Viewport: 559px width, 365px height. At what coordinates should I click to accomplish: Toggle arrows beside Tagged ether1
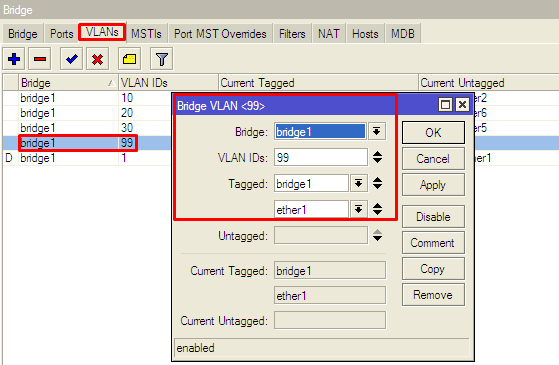tap(378, 209)
